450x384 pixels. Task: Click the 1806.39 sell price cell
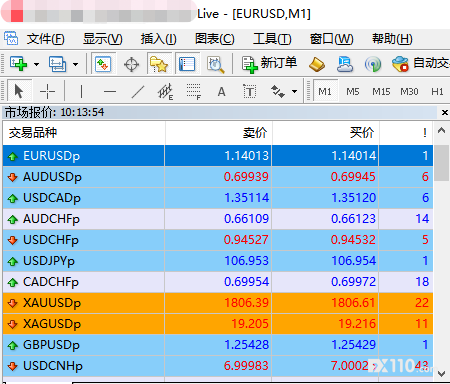218,303
